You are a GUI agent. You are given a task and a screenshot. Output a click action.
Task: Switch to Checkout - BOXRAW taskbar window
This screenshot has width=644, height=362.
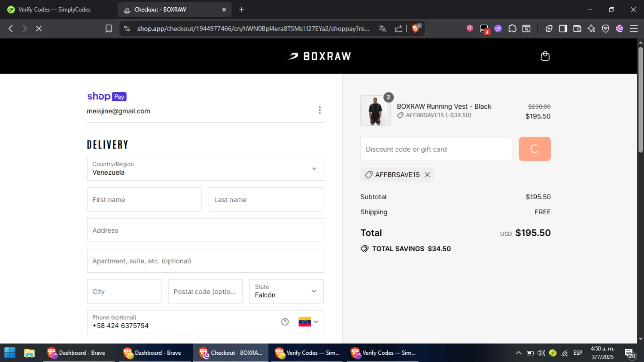coord(231,353)
